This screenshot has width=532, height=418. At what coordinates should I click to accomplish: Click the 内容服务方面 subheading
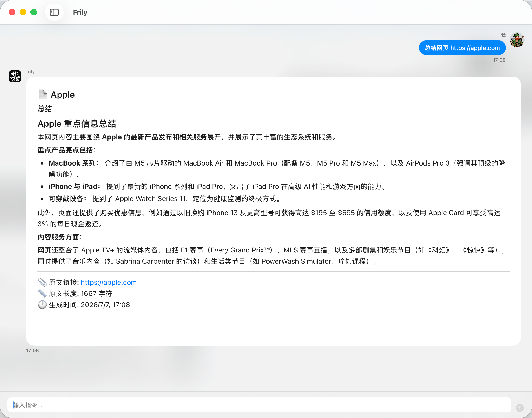[x=60, y=237]
